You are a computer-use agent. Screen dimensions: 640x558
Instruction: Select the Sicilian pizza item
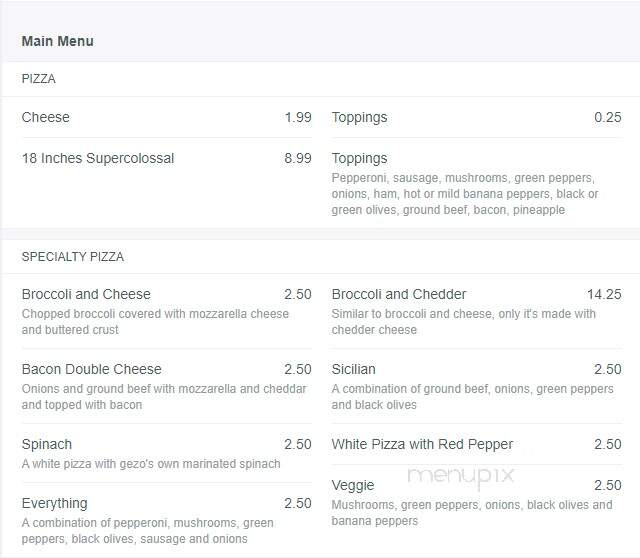click(x=477, y=387)
